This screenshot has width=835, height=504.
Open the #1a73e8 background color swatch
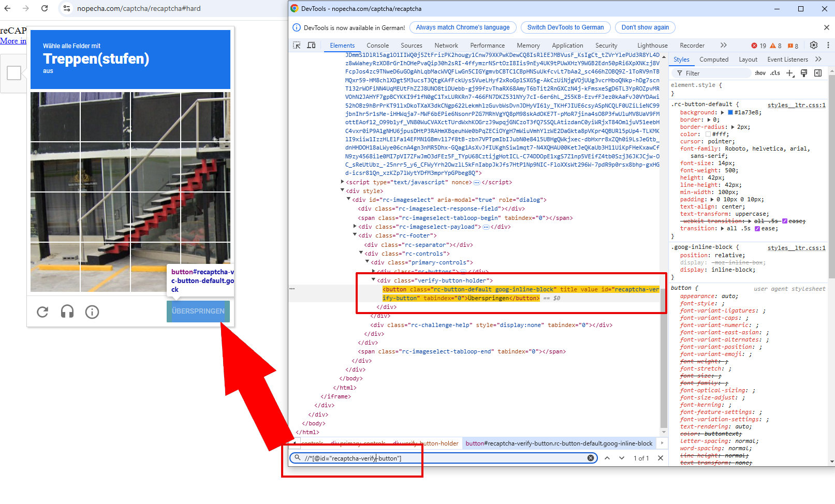(x=730, y=112)
